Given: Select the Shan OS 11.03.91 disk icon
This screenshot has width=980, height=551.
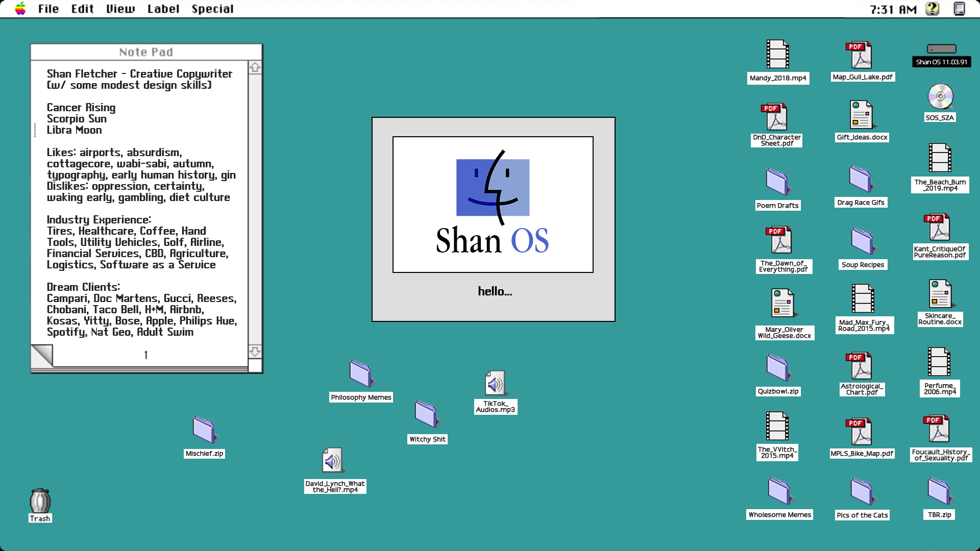Looking at the screenshot, I should [x=941, y=49].
